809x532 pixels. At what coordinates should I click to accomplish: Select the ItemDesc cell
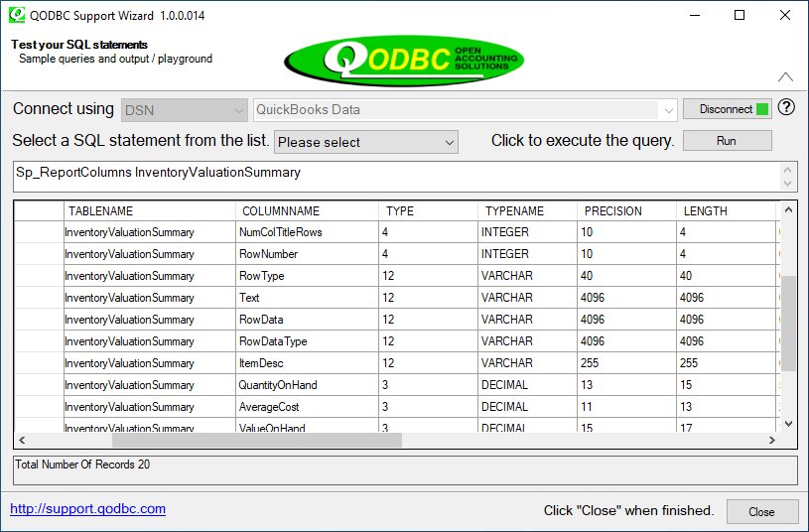tap(307, 363)
